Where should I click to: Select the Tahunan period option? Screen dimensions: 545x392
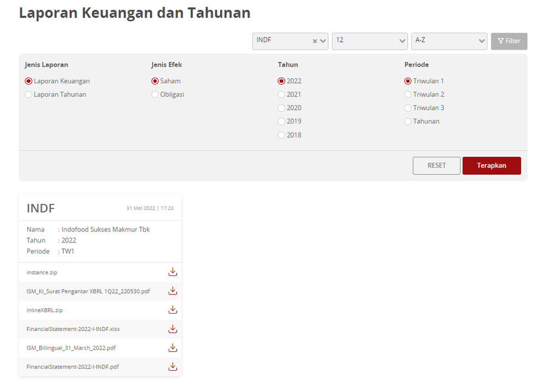pos(408,121)
